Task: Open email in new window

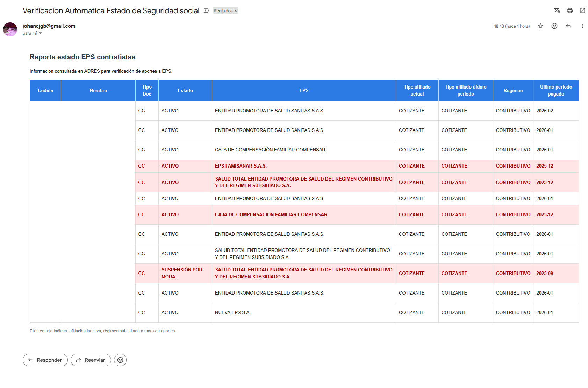Action: (x=582, y=10)
